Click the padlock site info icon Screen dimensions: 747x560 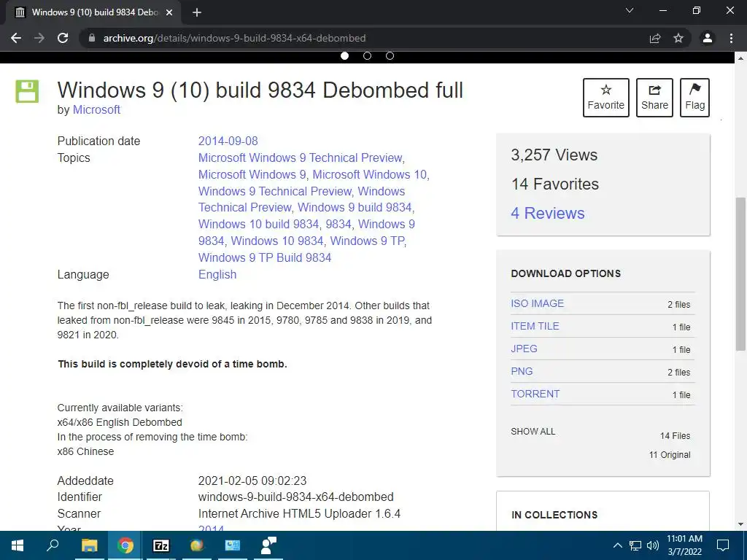tap(92, 38)
